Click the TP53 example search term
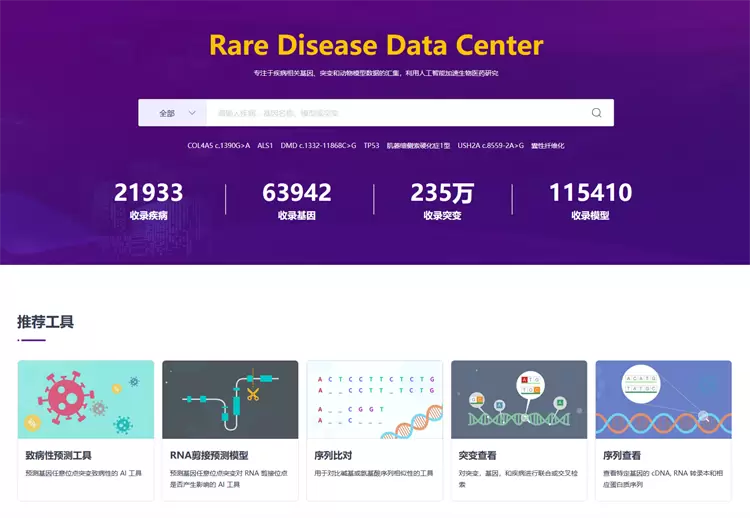The width and height of the screenshot is (750, 518). (x=371, y=146)
